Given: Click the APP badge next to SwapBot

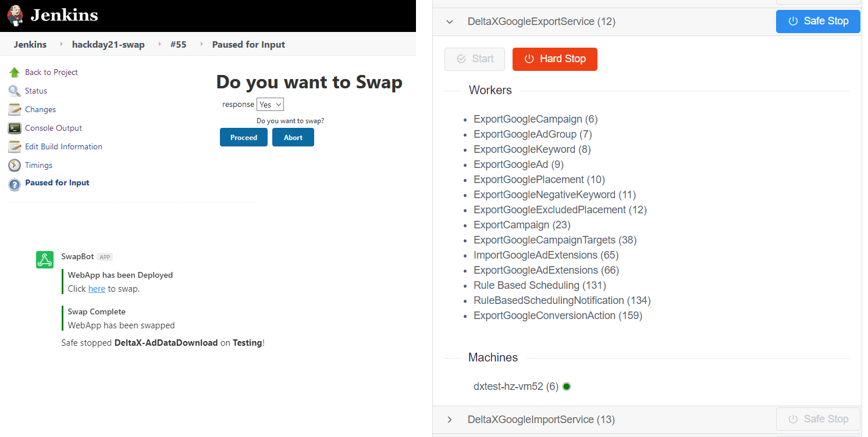Looking at the screenshot, I should (x=104, y=257).
